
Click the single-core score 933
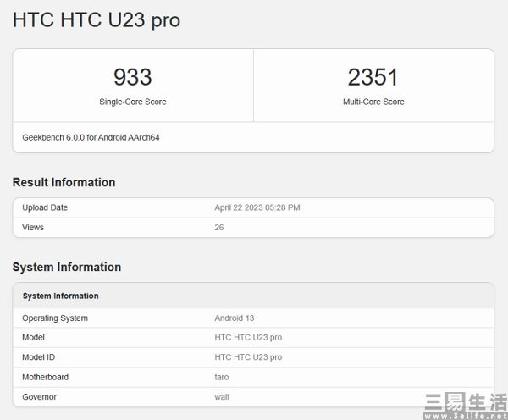133,77
